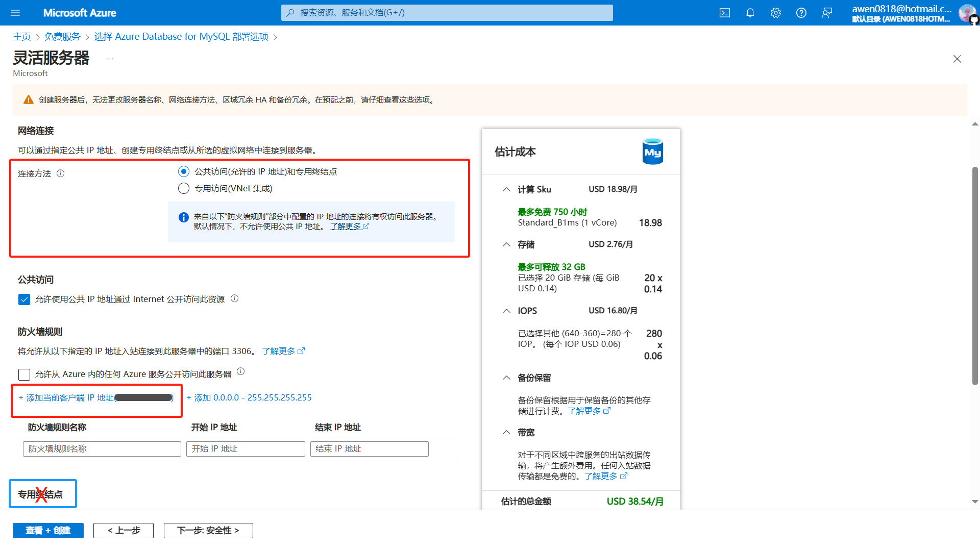The image size is (980, 551).
Task: Click 了解更多 link in connection info box
Action: coord(349,227)
